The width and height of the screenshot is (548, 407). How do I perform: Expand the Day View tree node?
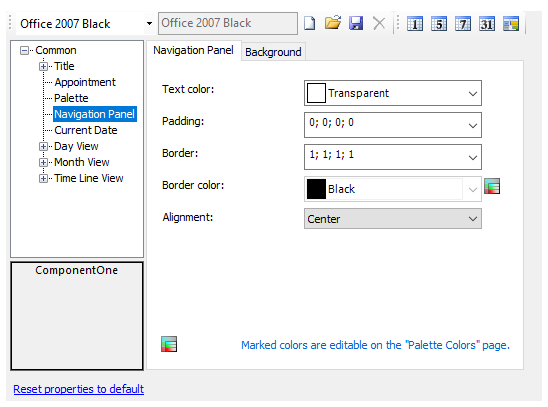43,146
